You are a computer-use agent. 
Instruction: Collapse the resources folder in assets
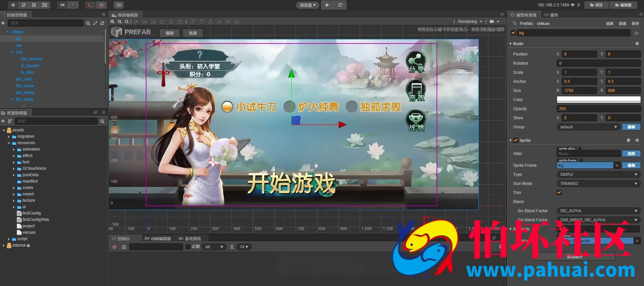[x=9, y=143]
